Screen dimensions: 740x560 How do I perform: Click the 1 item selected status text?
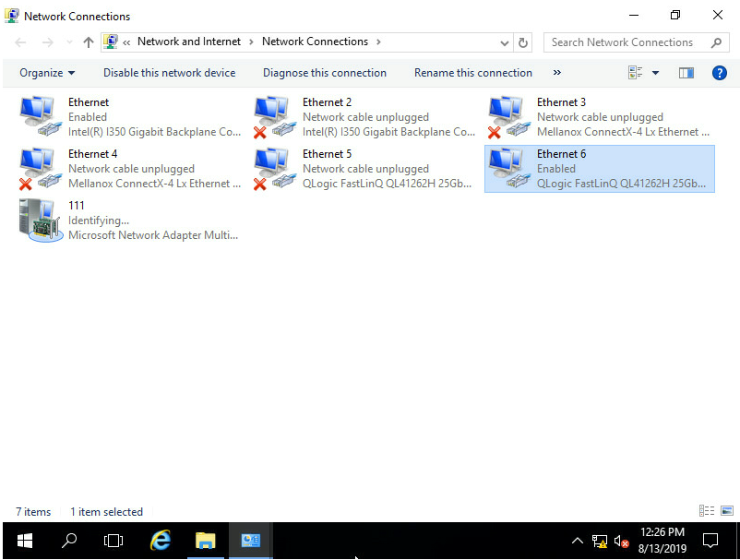tap(106, 511)
